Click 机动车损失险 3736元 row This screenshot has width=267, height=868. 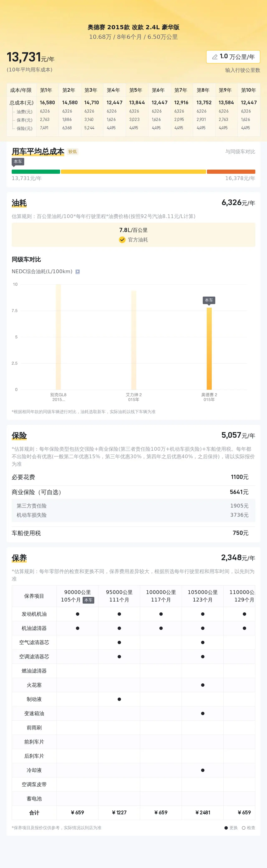click(133, 515)
